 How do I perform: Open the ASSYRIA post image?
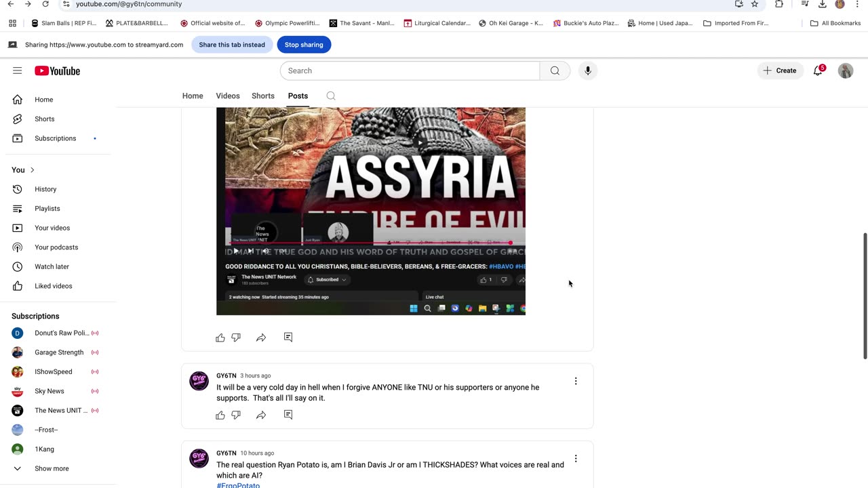tap(371, 211)
